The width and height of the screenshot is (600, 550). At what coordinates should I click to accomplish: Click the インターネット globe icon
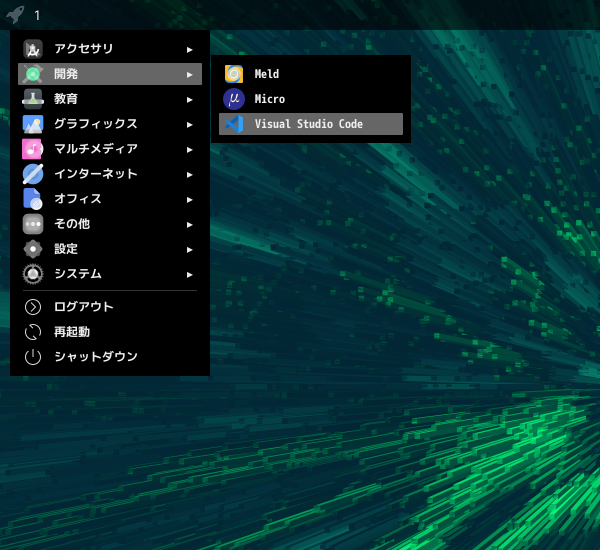pos(33,174)
